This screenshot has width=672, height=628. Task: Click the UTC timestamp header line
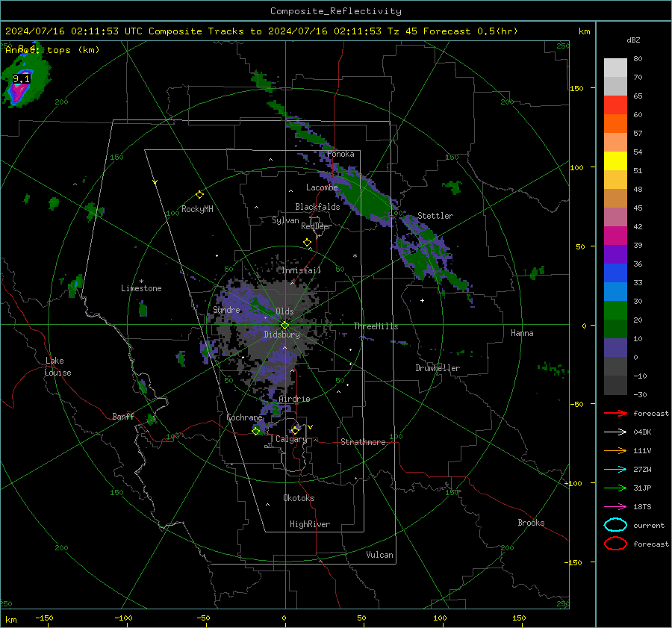tap(261, 31)
